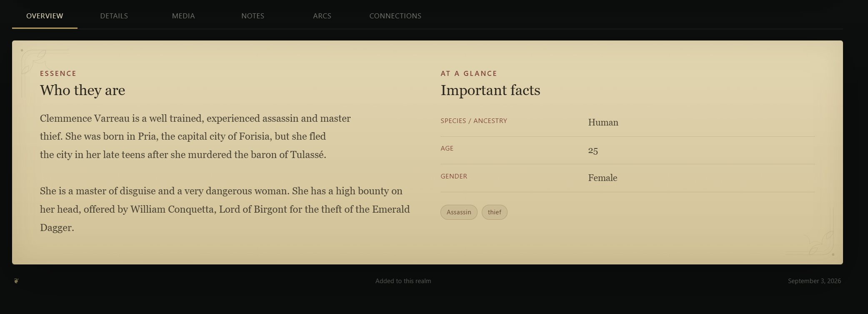This screenshot has width=868, height=314.
Task: Click the paragraph beginning "Clemmence Varreau is"
Action: [195, 136]
